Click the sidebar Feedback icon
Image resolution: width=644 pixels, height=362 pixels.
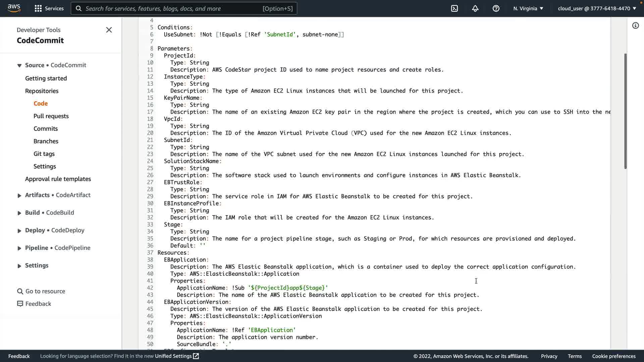click(20, 304)
